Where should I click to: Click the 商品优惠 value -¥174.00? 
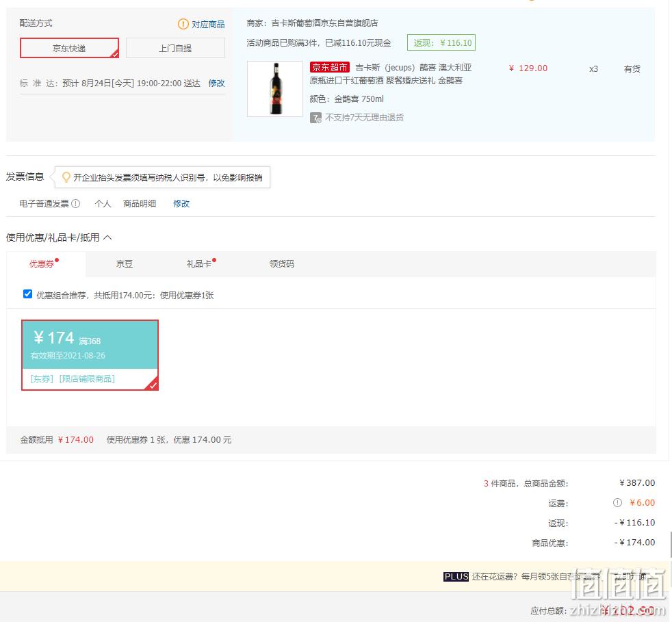point(635,543)
